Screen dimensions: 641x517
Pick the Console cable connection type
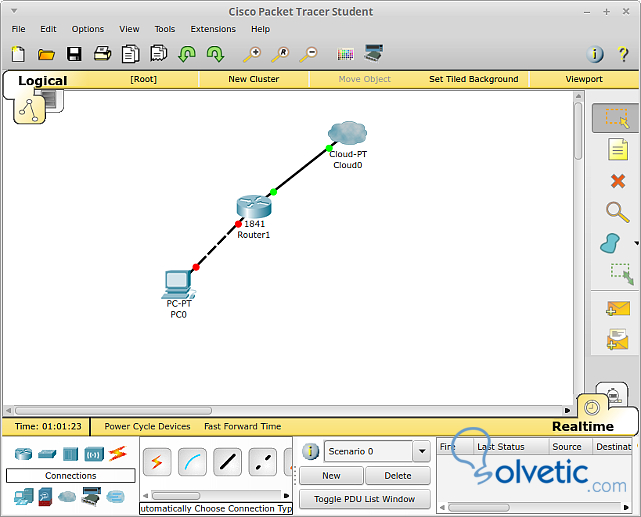coord(192,462)
